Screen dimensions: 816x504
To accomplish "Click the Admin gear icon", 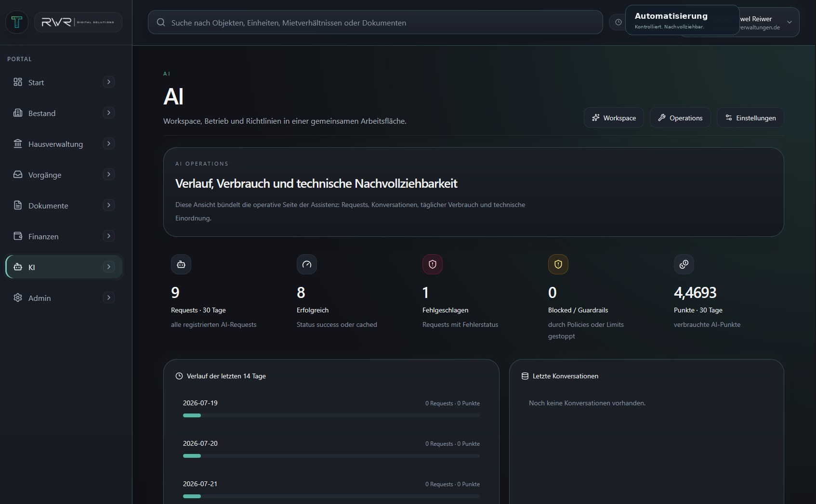I will point(18,297).
